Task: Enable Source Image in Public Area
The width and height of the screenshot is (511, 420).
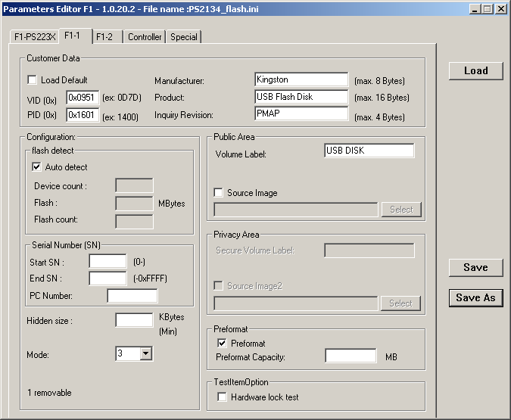Action: click(x=219, y=193)
